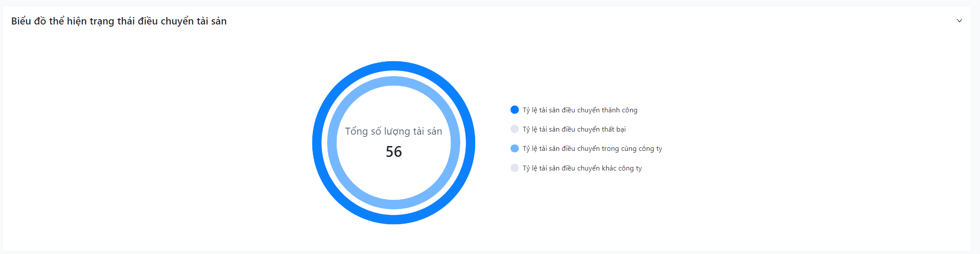Toggle the 'điều chuyển khác công ty' legend label
This screenshot has width=980, height=254.
point(582,168)
